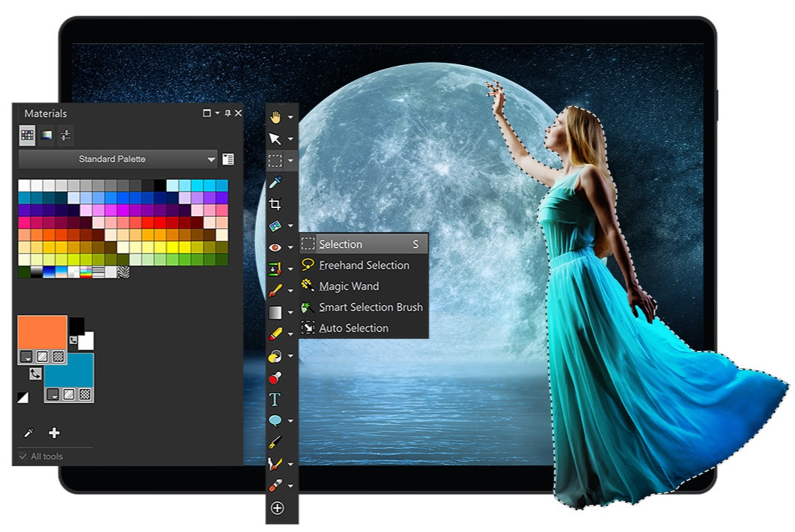The image size is (795, 532).
Task: Click the plus Add to Palette icon
Action: pos(54,432)
